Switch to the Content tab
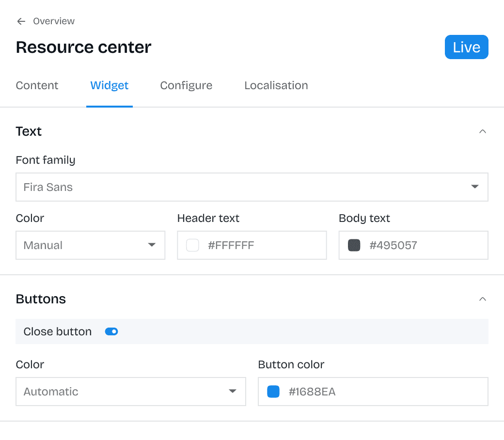The image size is (504, 440). coord(37,85)
